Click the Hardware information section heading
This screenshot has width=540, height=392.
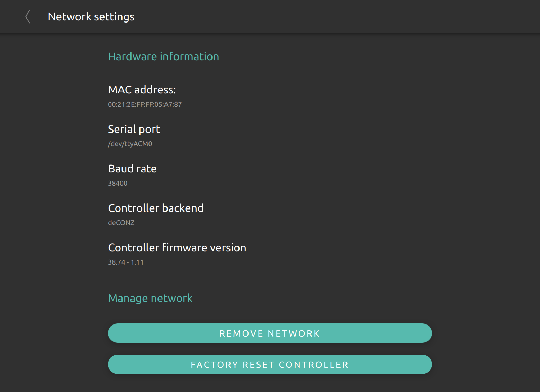pos(163,56)
